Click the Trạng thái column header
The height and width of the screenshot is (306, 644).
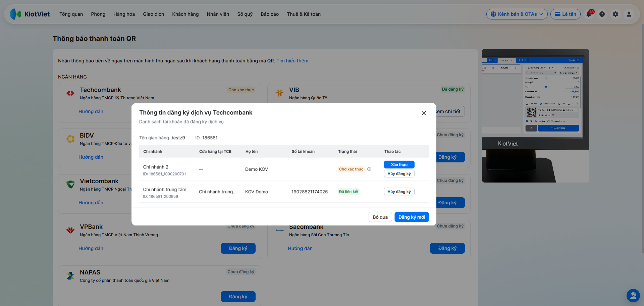click(347, 151)
